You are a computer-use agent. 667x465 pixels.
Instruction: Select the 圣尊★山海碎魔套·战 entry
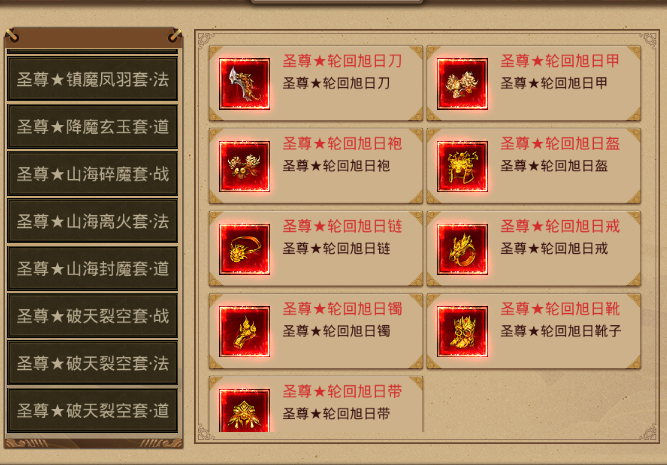click(x=93, y=174)
